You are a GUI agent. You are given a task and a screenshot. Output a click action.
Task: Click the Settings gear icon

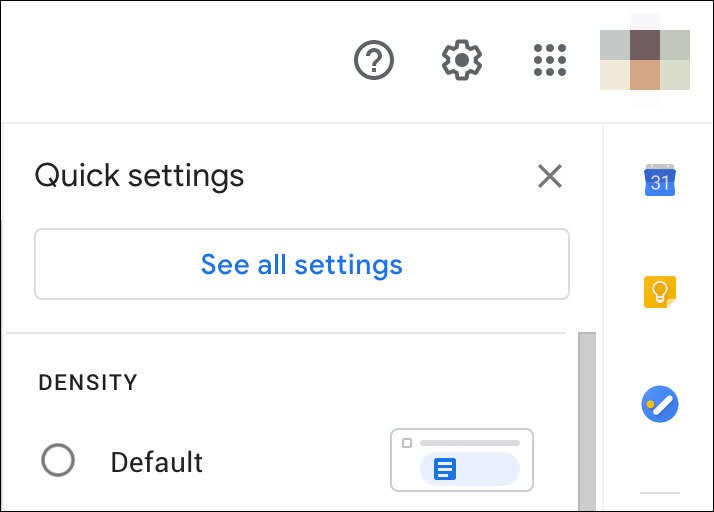click(x=462, y=62)
